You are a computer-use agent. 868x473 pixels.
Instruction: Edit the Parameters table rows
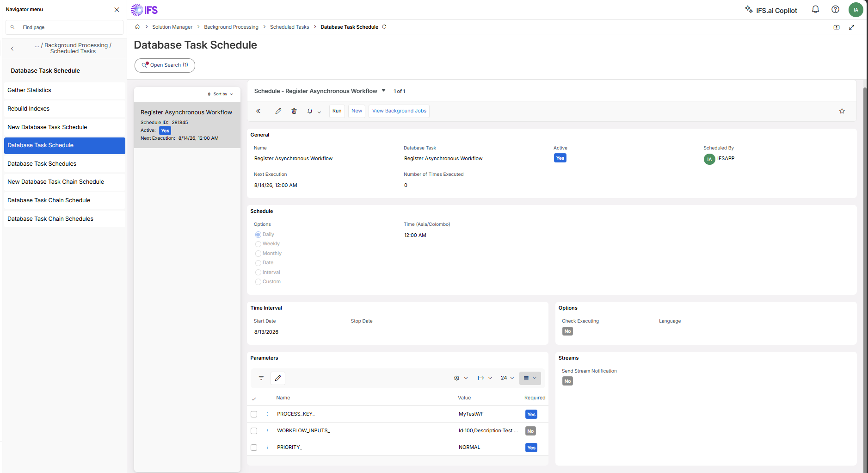click(x=278, y=378)
